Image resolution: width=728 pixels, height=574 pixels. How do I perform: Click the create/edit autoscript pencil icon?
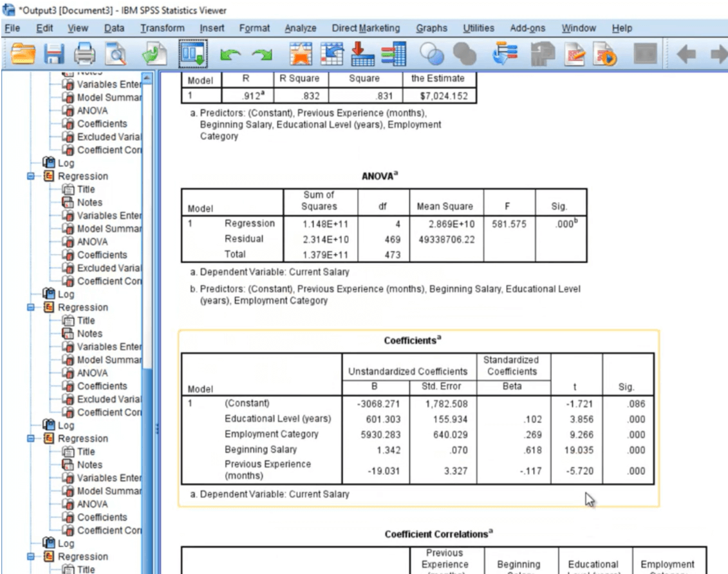(575, 54)
